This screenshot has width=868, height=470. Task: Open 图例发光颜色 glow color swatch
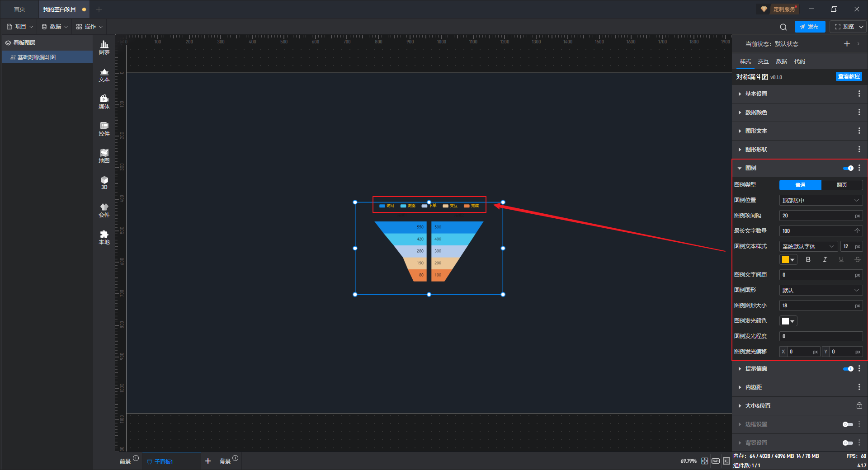pyautogui.click(x=788, y=321)
